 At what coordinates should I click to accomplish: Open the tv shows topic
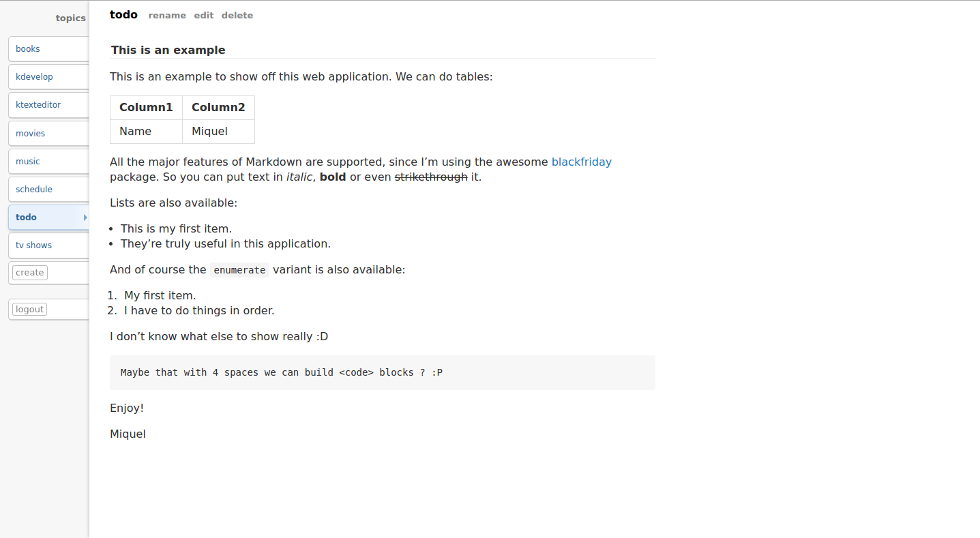point(48,245)
